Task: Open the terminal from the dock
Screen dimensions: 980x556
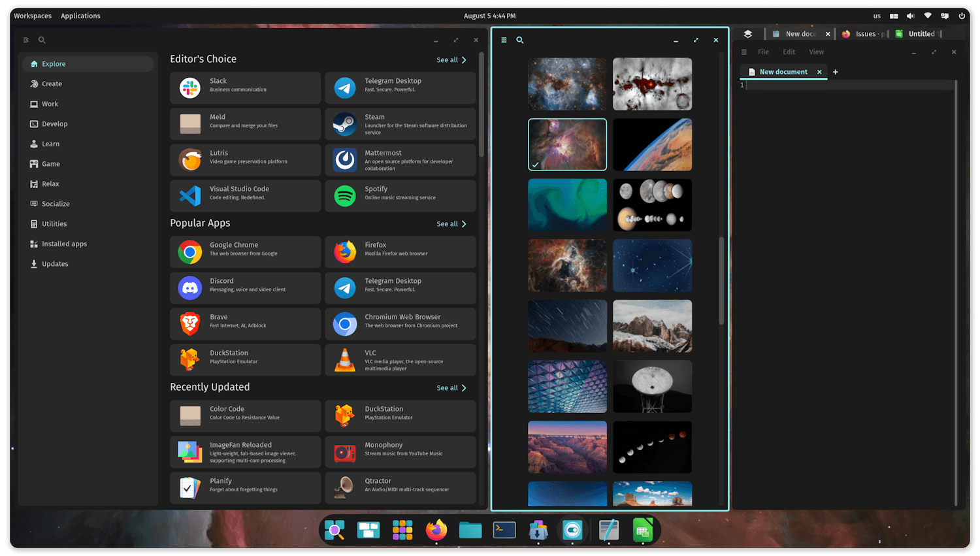Action: tap(504, 530)
